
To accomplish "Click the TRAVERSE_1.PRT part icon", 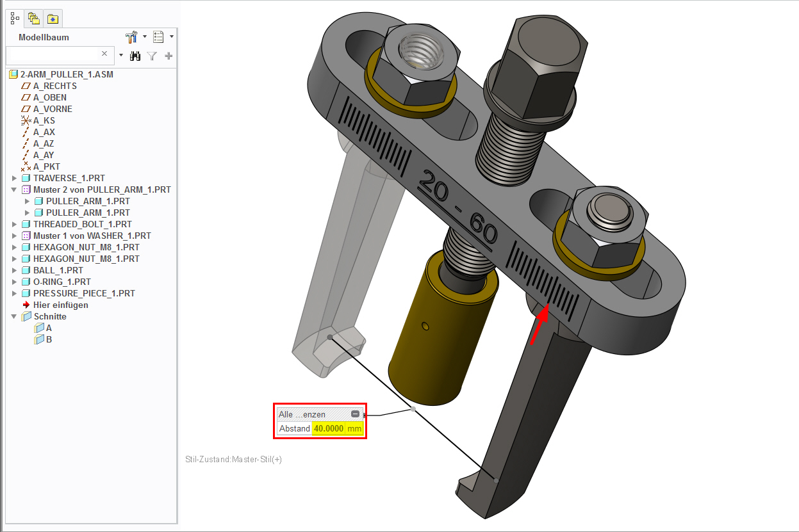I will tap(26, 178).
